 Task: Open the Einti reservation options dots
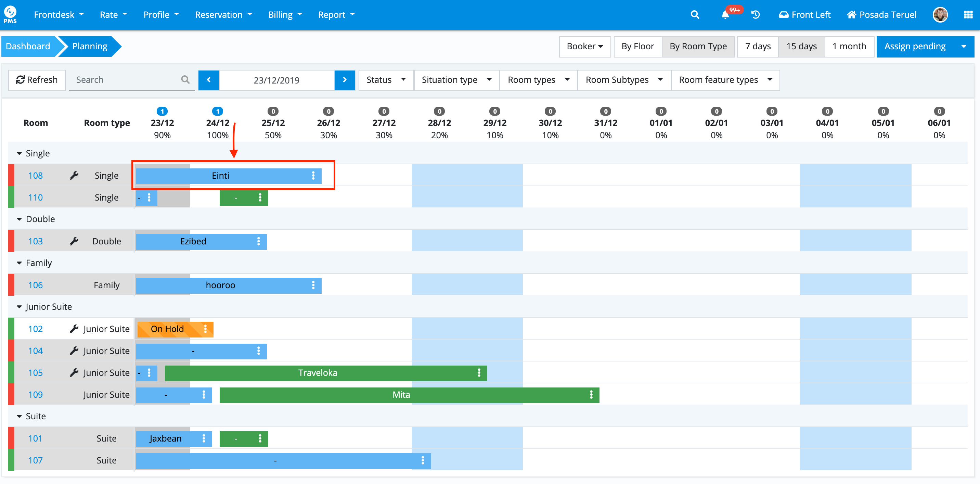313,175
